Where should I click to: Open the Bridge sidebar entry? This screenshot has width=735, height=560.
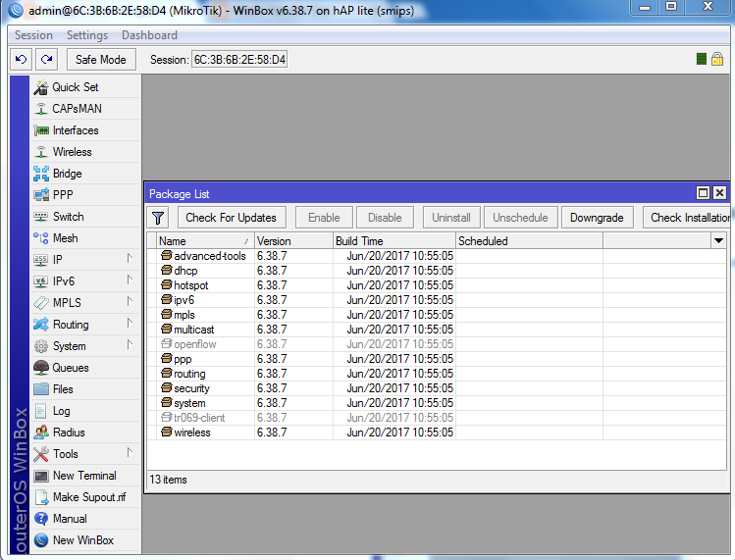[x=85, y=174]
